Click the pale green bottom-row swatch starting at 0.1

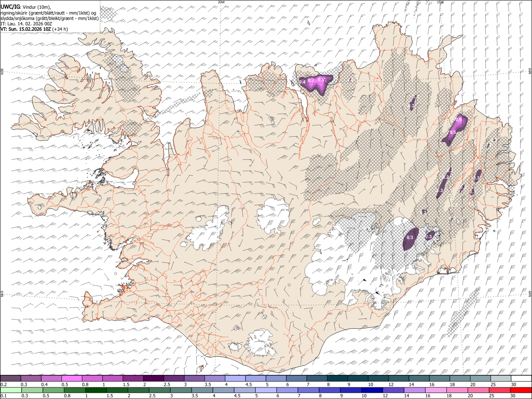point(11,390)
